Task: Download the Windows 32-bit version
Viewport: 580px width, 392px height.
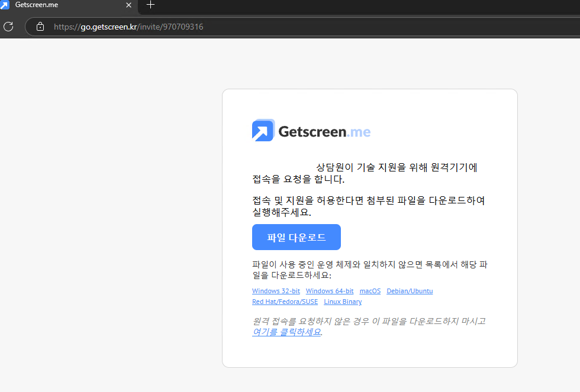Action: click(276, 291)
